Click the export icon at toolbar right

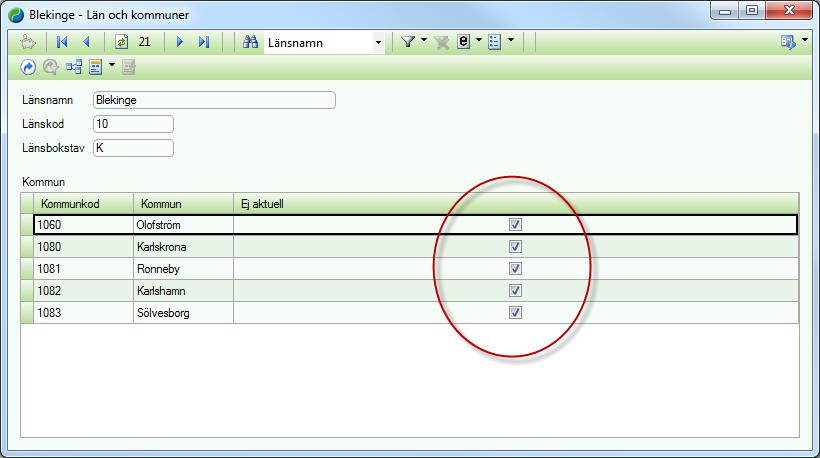(x=788, y=42)
